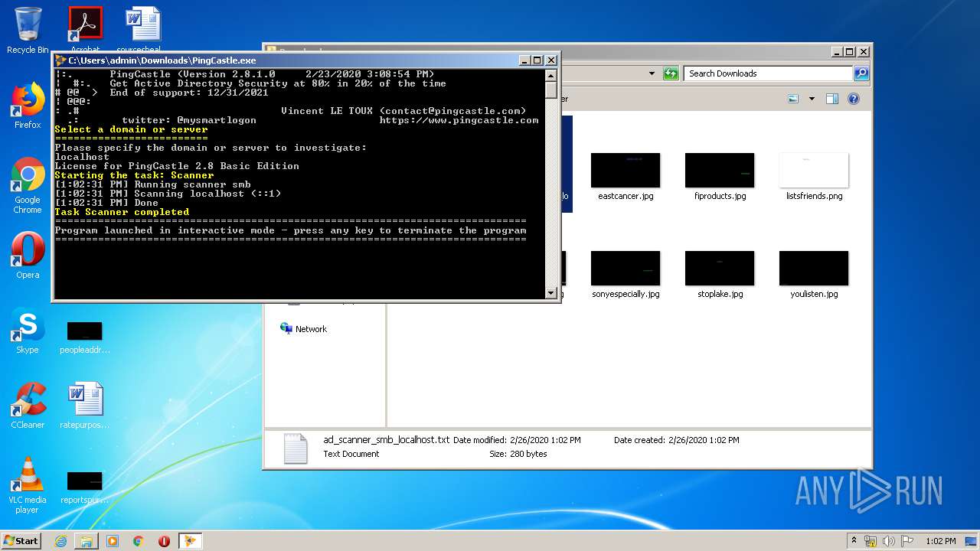
Task: Open the taskbar clock showing 1:02 PM
Action: [x=940, y=541]
